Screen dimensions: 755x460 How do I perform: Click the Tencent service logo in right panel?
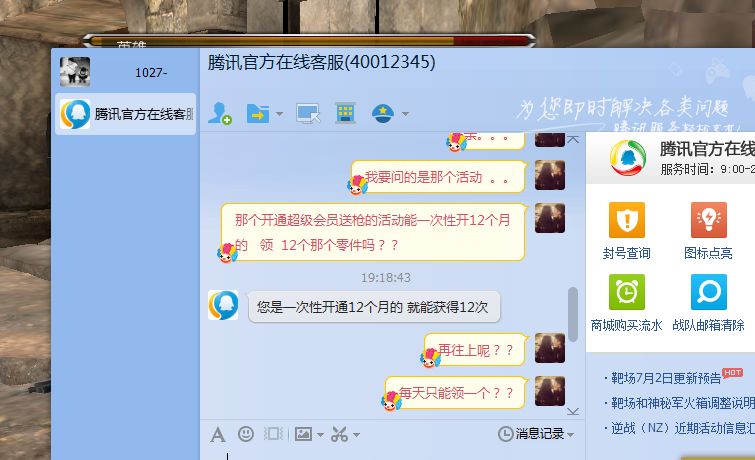(x=627, y=158)
